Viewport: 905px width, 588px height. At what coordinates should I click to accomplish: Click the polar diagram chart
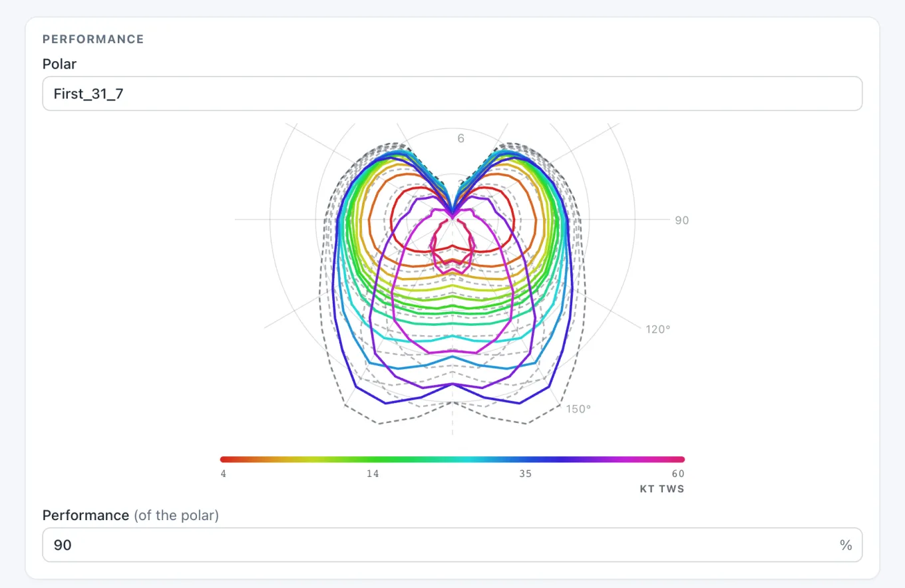(x=452, y=278)
